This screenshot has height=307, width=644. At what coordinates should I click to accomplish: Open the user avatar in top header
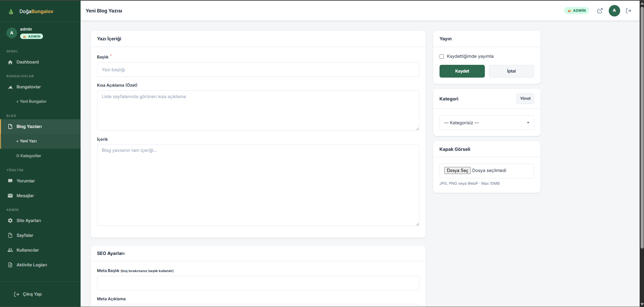614,11
